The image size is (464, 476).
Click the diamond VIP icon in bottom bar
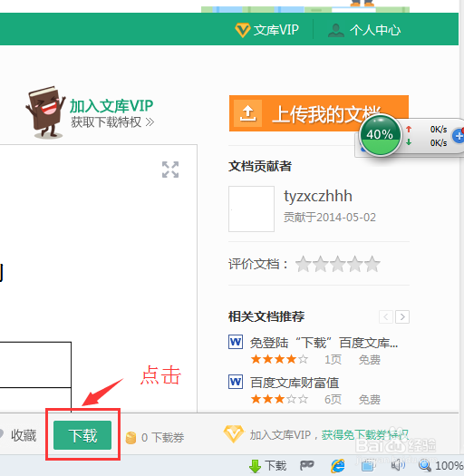[x=234, y=433]
